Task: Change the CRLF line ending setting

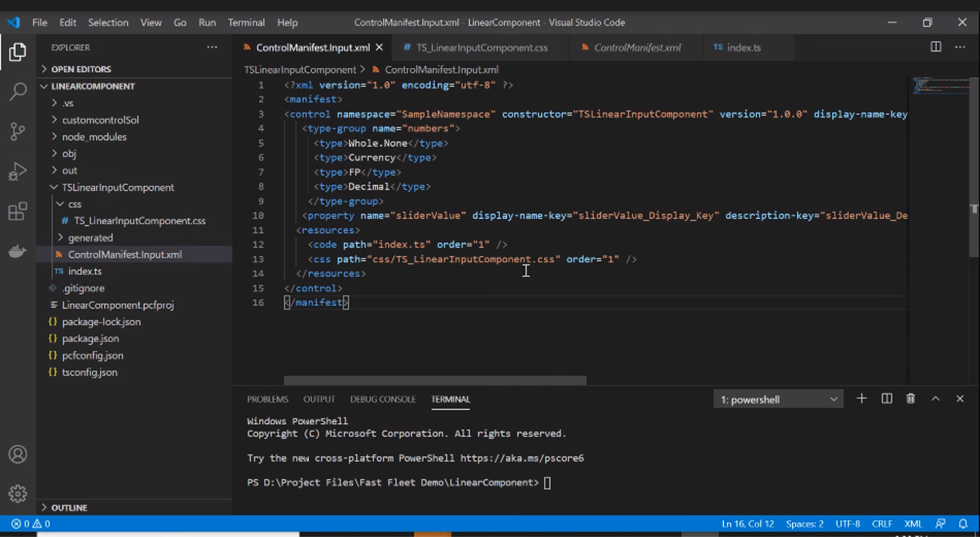Action: coord(882,524)
